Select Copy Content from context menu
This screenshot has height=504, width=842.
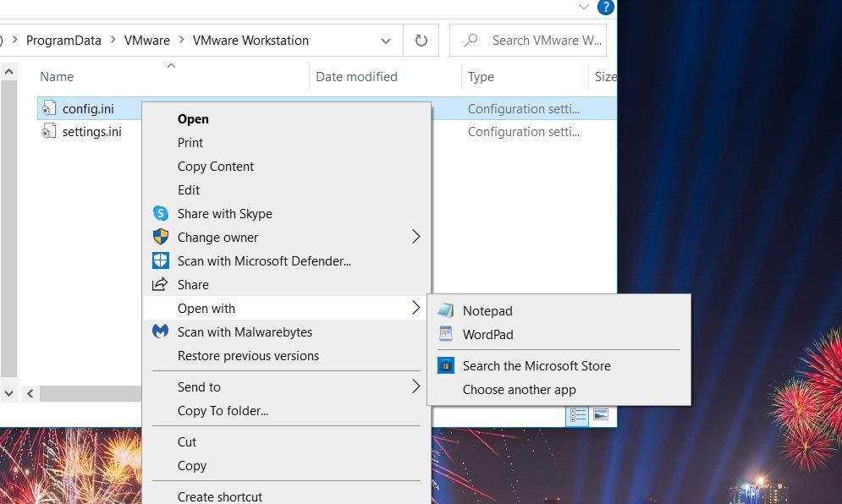click(215, 167)
